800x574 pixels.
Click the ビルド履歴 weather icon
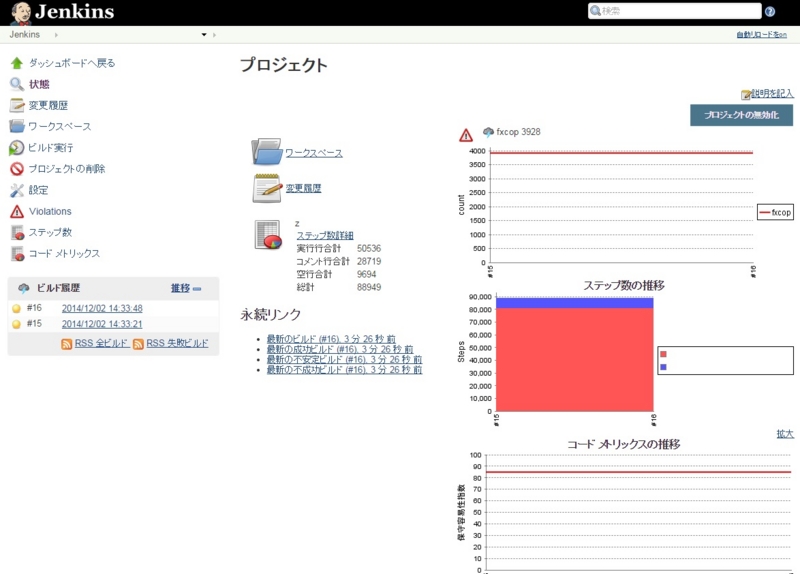point(23,288)
